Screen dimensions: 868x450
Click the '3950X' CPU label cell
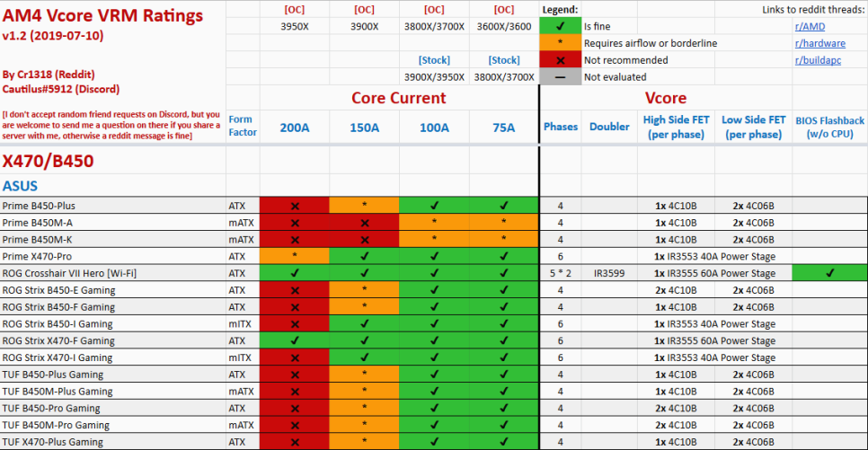click(x=295, y=27)
